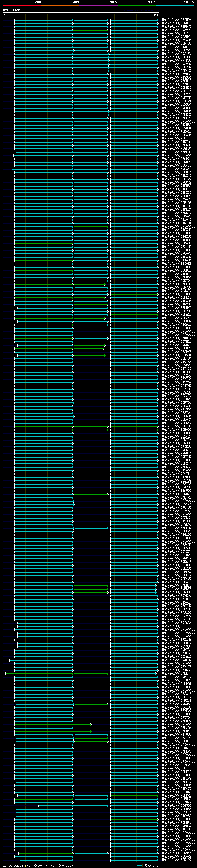Image resolution: width=197 pixels, height=868 pixels.
Task: Select subject label UniRef100_C7YMF8
Action: tap(177, 84)
